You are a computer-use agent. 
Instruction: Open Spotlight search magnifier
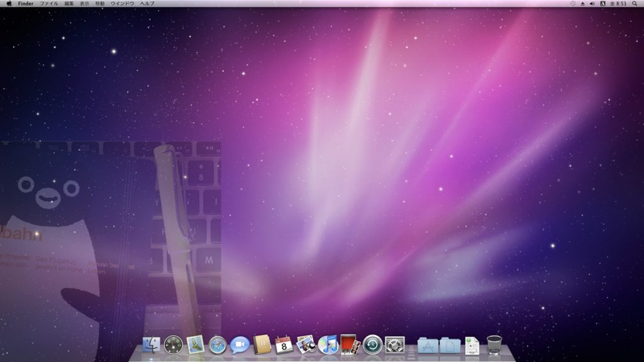635,3
